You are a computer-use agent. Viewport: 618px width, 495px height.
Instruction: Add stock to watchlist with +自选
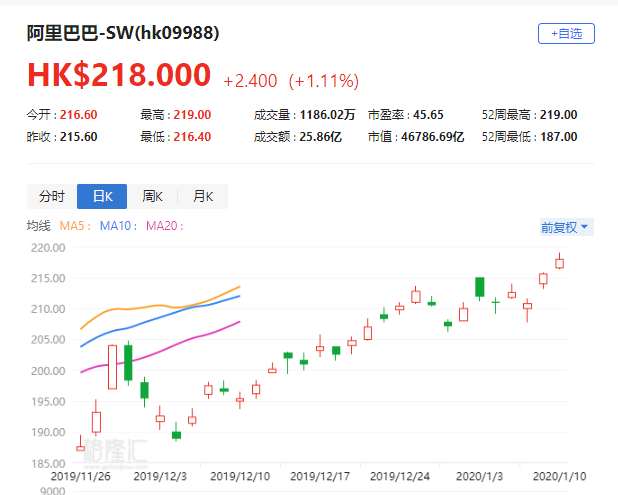point(566,34)
